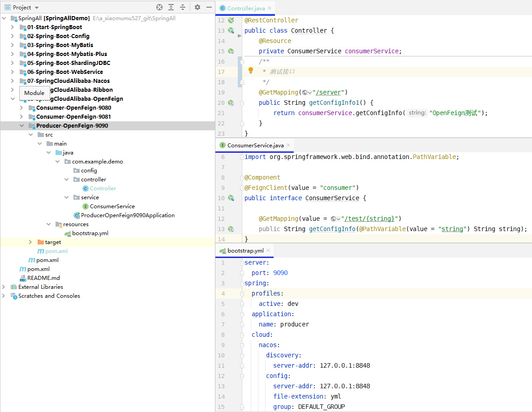Open the Project panel settings gear
The height and width of the screenshot is (412, 532).
[197, 7]
